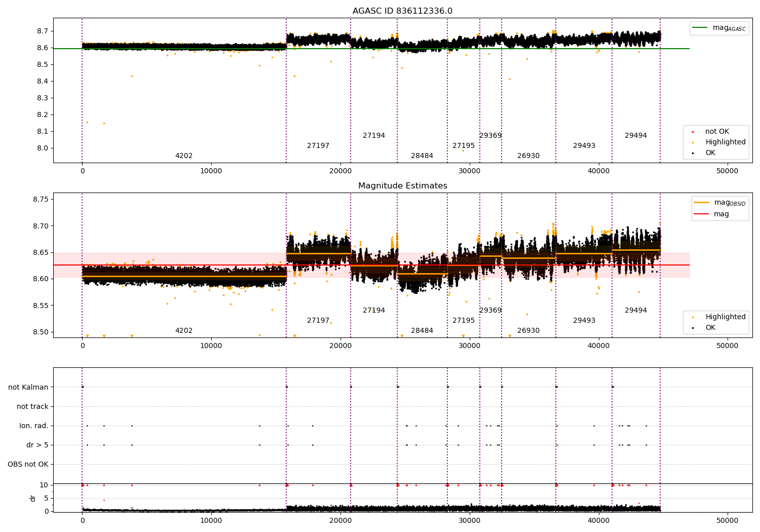Click obsid label 26930 in top plot
Screen dimensions: 760x532
click(528, 156)
